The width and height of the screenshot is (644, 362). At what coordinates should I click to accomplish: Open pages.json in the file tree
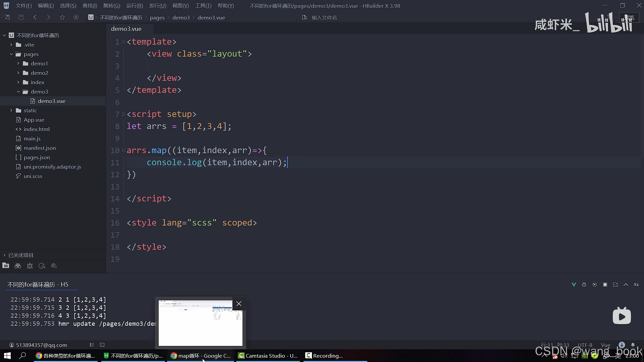(37, 157)
